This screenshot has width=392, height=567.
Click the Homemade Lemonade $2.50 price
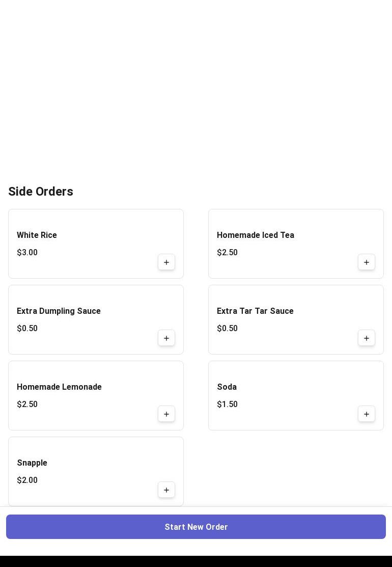27,404
